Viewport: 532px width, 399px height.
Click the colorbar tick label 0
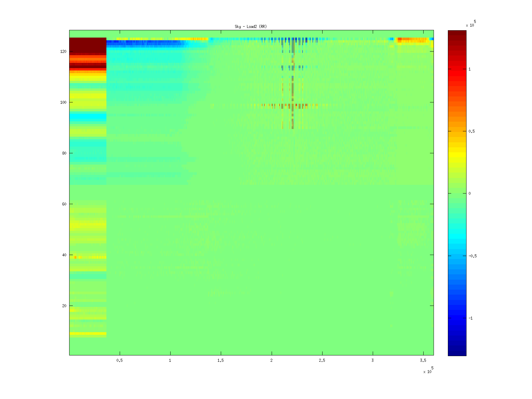(x=469, y=194)
